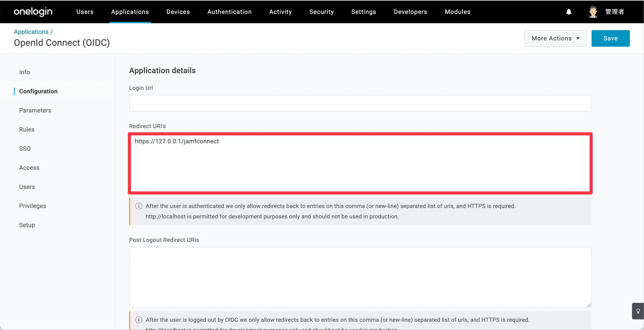Click the Post Logout Redirect URIs box

360,277
